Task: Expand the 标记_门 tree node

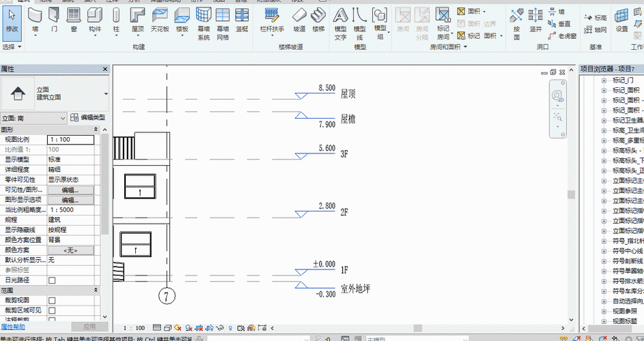Action: (604, 80)
